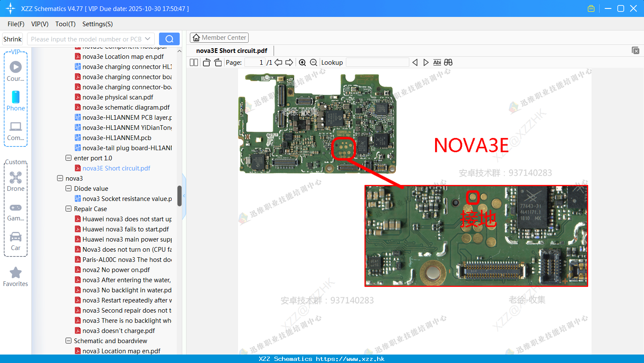
Task: Collapse the Schematic and boardview folder
Action: pos(68,341)
